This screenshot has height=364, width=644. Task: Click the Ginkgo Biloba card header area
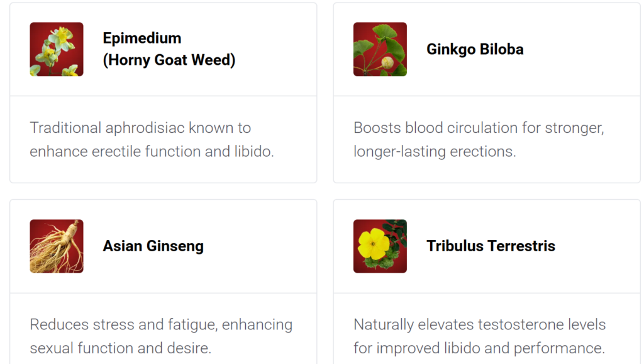487,49
